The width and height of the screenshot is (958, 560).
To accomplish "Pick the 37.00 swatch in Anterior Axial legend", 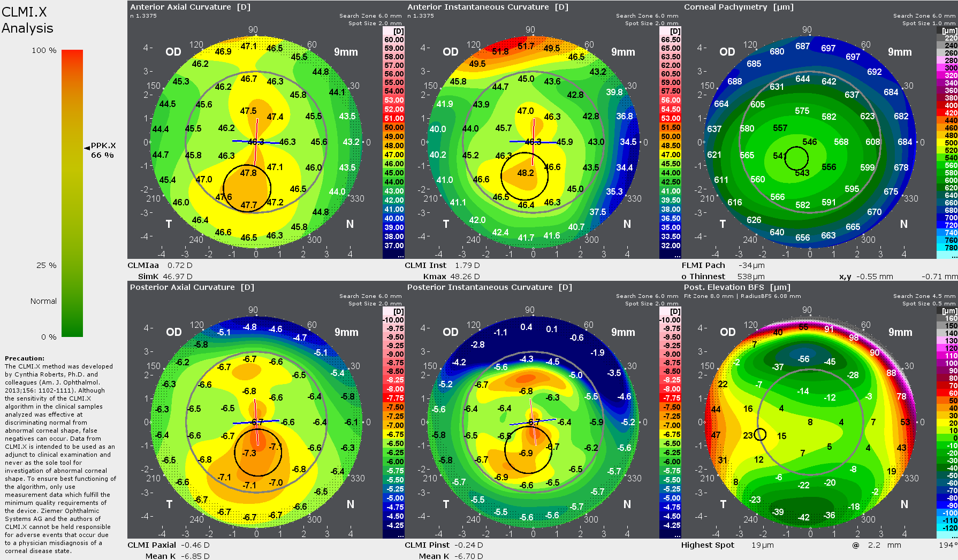I will [x=393, y=246].
